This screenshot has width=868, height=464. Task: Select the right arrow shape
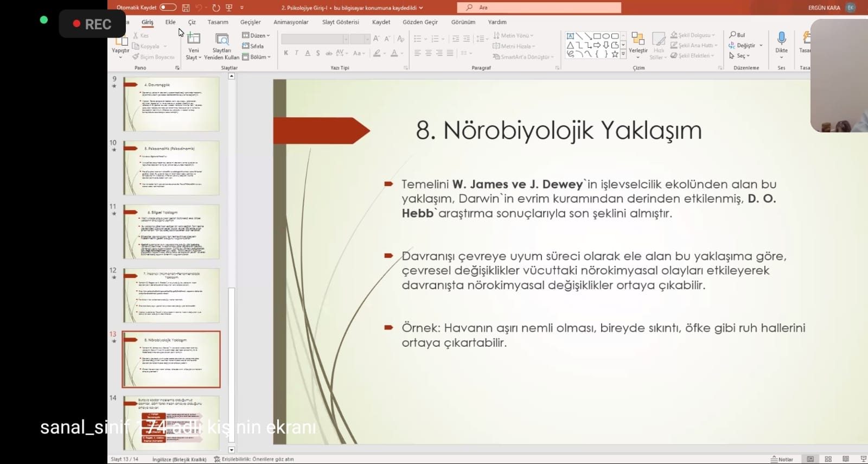[x=597, y=45]
